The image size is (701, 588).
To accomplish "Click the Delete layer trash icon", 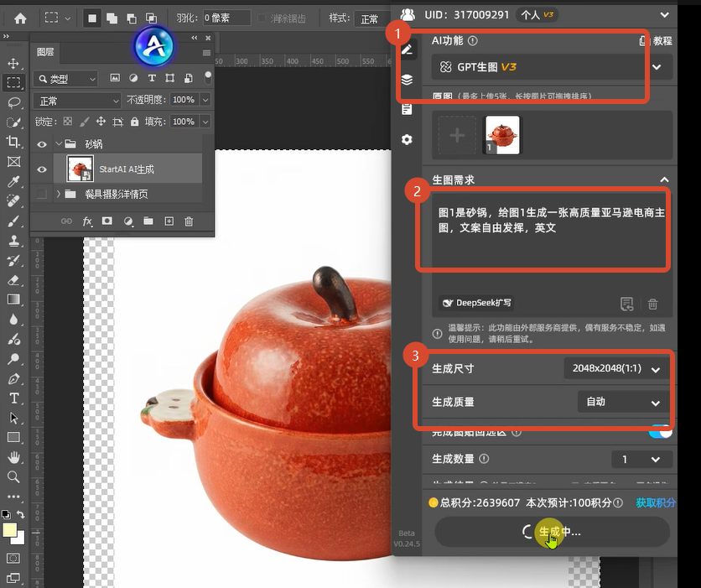I will click(x=190, y=221).
